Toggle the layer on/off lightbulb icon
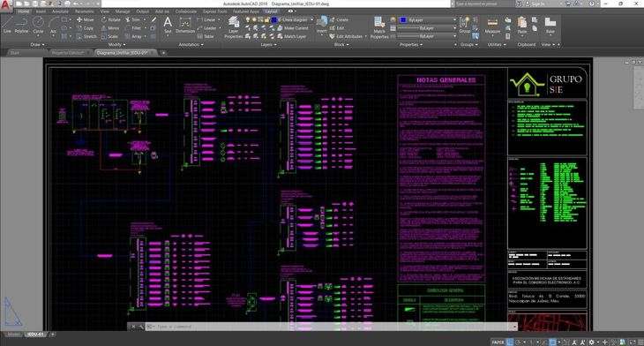The width and height of the screenshot is (644, 346). pyautogui.click(x=247, y=19)
